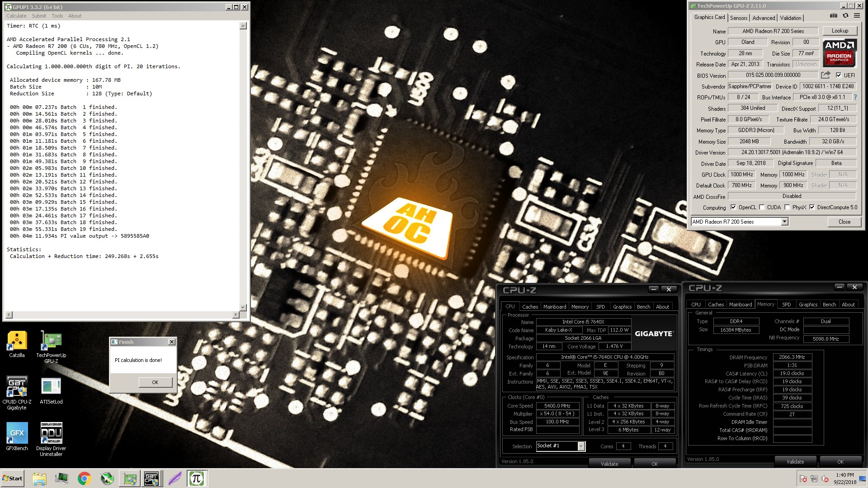Open Mainboard tab in left CPU-Z window

tap(555, 307)
